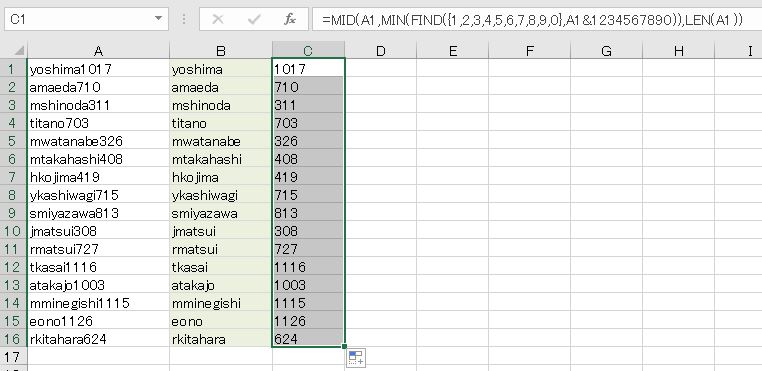The image size is (762, 371).
Task: Click column C cell 710
Action: coord(308,87)
